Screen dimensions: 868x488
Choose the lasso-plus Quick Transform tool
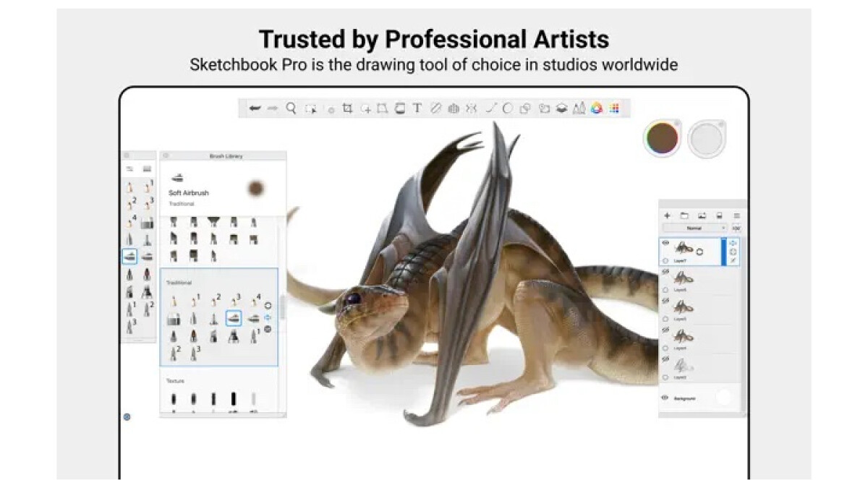click(365, 108)
